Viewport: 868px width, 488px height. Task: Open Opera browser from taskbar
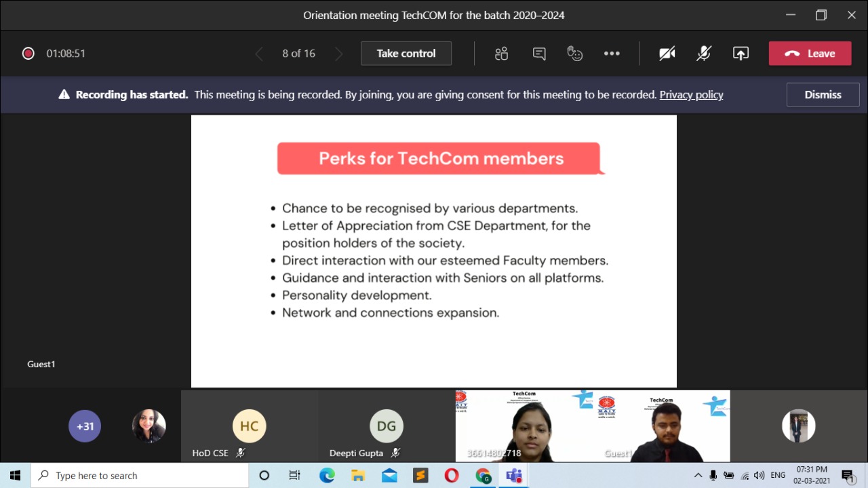point(452,475)
